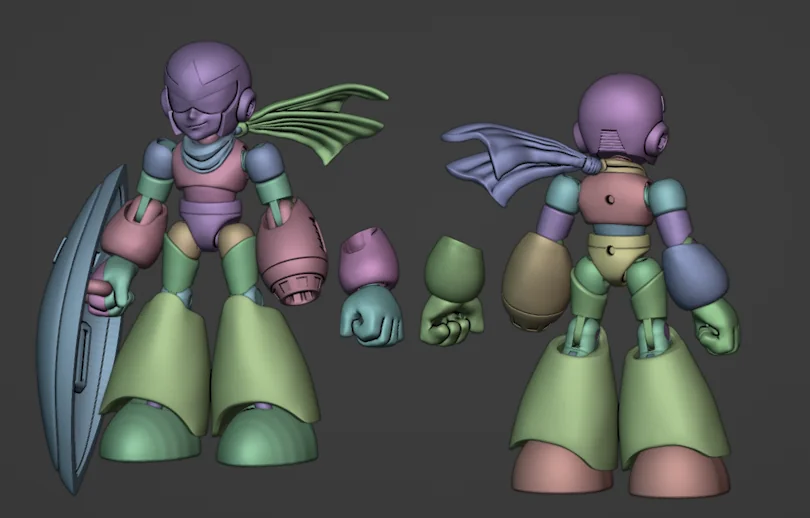
Task: Select the pink back plate with the hole
Action: [613, 201]
